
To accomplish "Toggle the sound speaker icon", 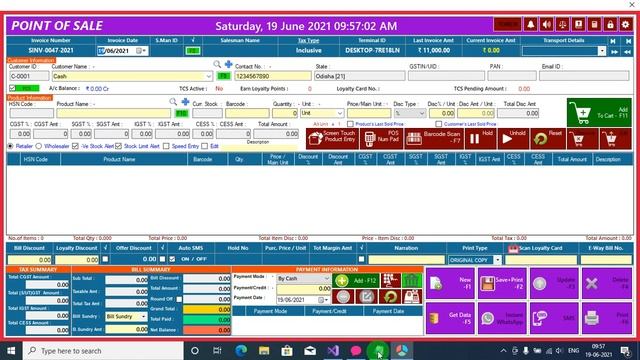I will (547, 25).
